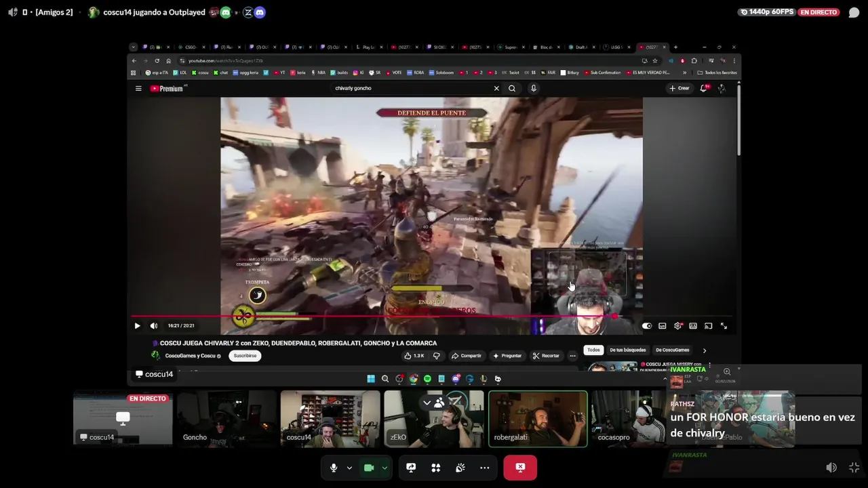Open YouTube notifications bell
The image size is (868, 488).
pyautogui.click(x=703, y=88)
